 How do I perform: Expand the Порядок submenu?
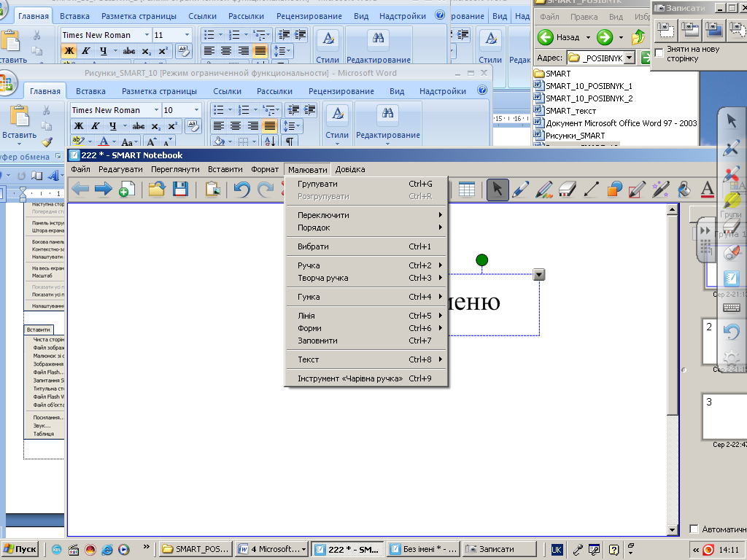coord(368,227)
